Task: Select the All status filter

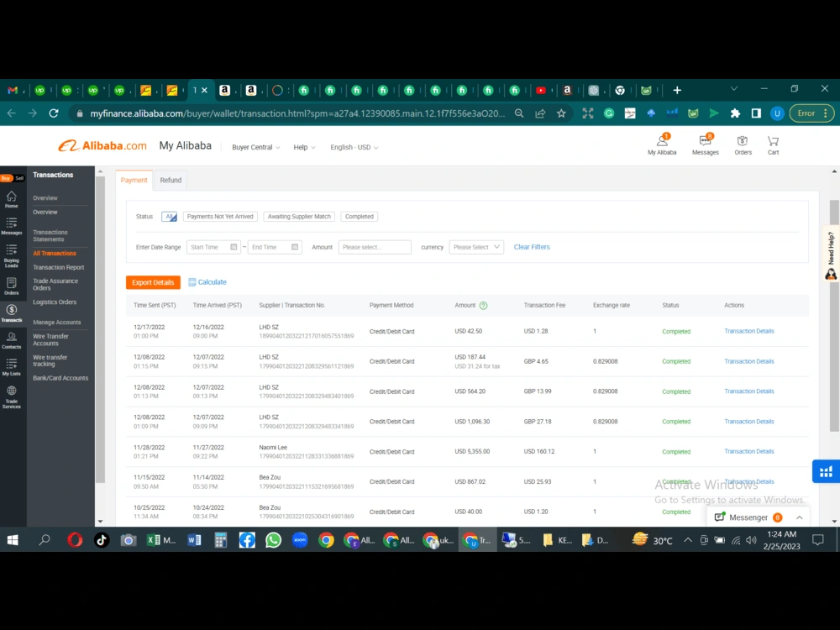Action: tap(170, 217)
